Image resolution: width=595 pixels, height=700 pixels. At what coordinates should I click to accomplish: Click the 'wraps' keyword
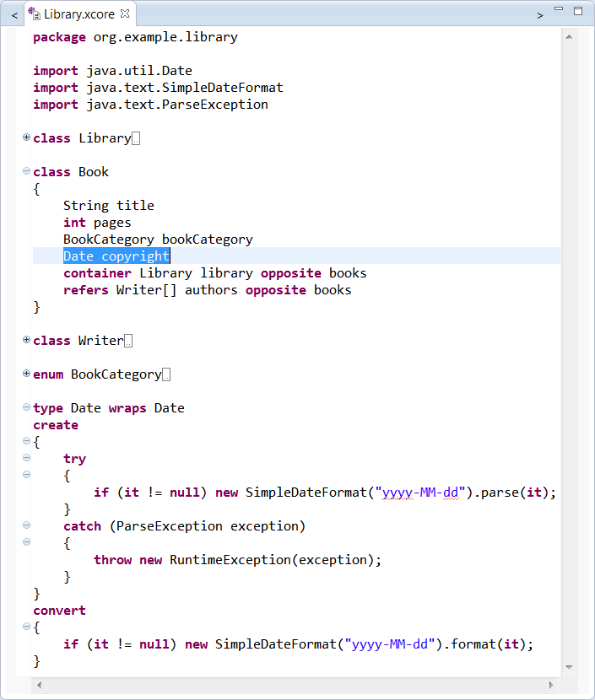pyautogui.click(x=127, y=408)
